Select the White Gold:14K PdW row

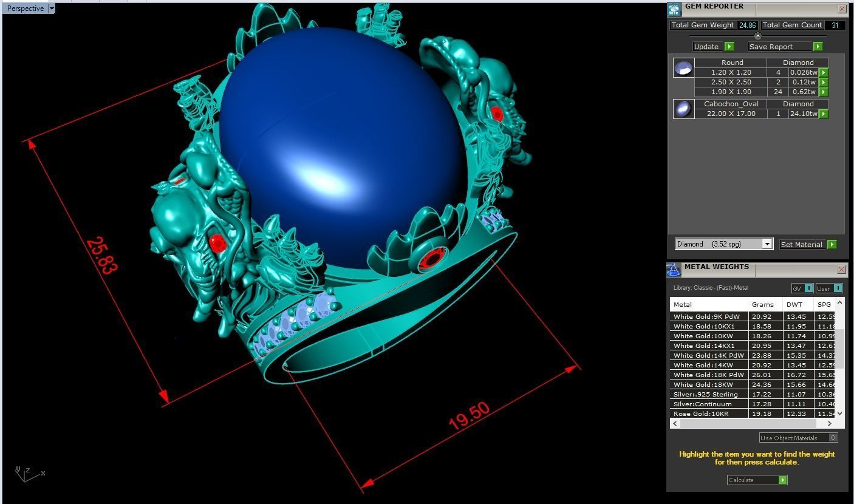[753, 355]
